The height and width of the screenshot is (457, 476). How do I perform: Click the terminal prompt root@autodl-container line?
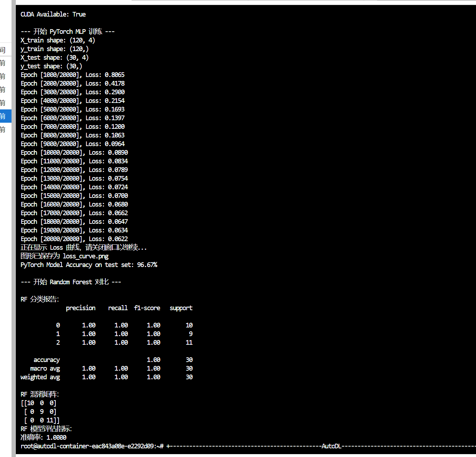92,446
